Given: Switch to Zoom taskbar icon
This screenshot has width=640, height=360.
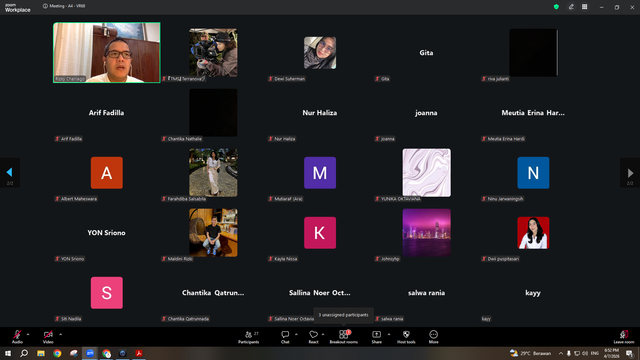Looking at the screenshot, I should point(90,353).
